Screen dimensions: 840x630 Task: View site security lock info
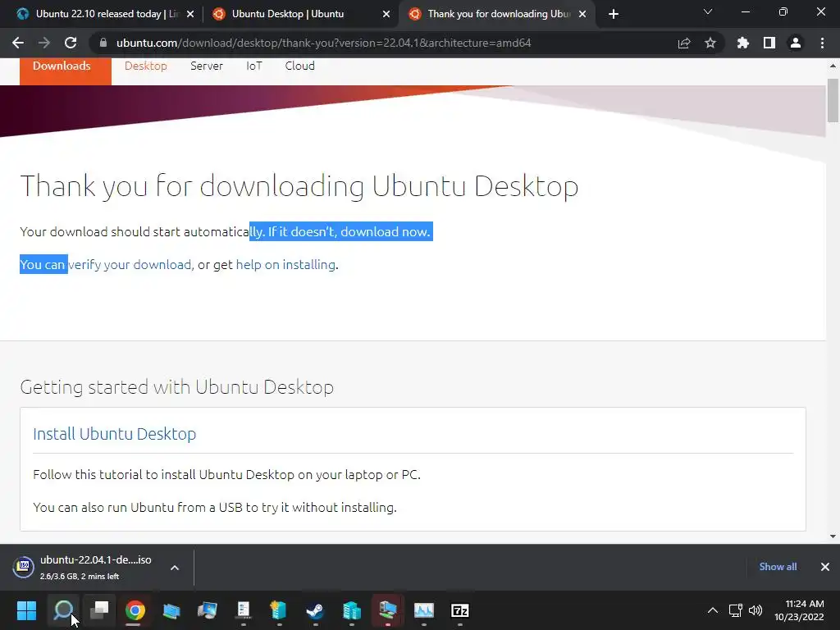pyautogui.click(x=103, y=43)
